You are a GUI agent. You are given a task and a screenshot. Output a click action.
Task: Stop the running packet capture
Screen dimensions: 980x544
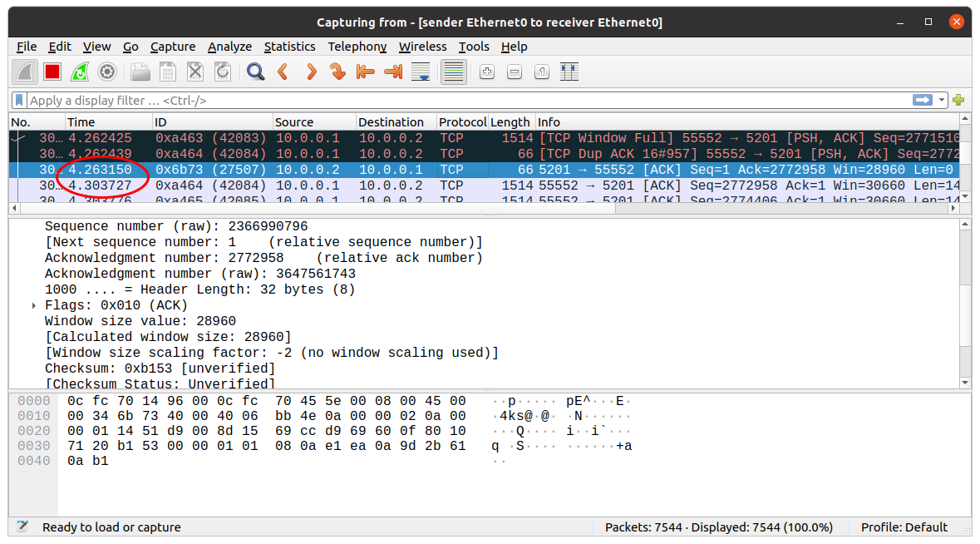pos(52,72)
